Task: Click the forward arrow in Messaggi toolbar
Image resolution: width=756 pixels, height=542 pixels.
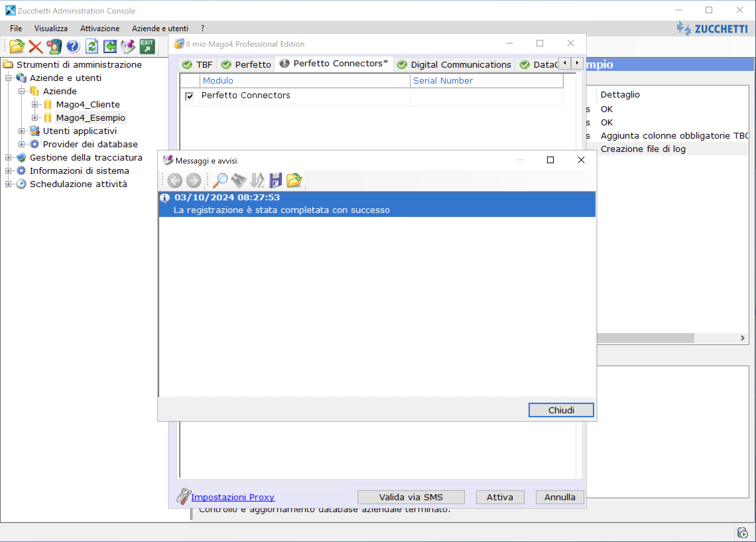Action: pos(193,180)
